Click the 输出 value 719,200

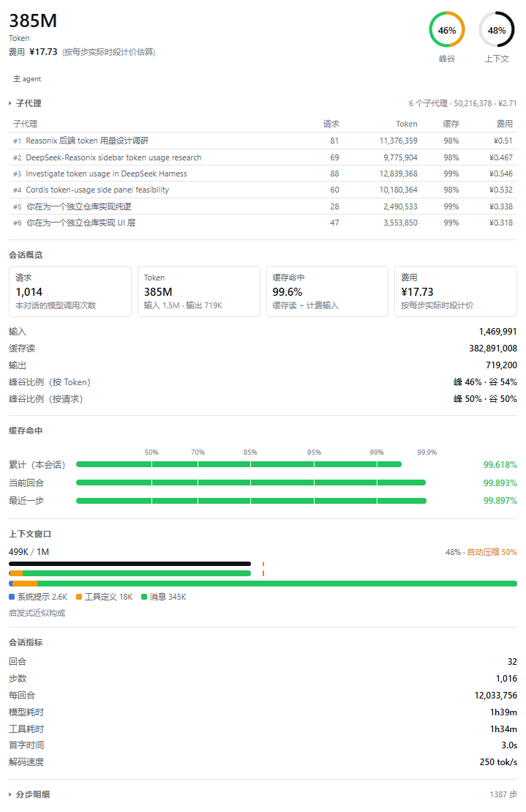501,365
